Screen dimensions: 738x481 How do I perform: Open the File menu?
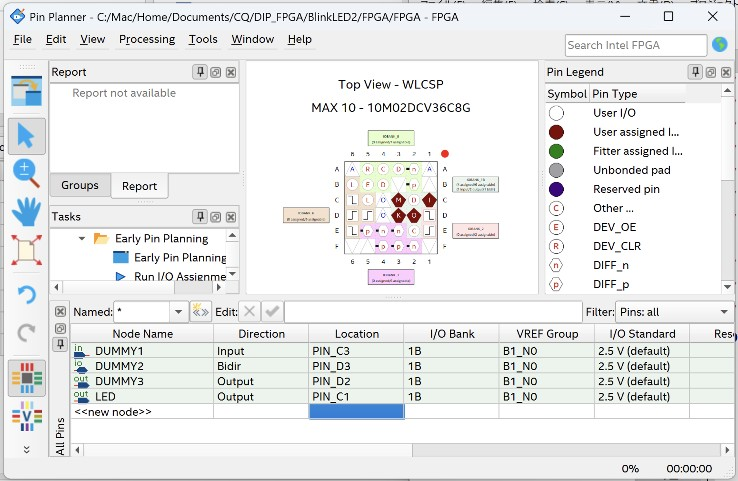pyautogui.click(x=23, y=40)
